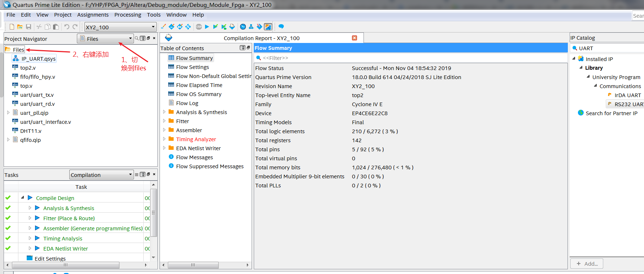Open the Tasks panel menu icon
Image resolution: width=644 pixels, height=274 pixels.
(x=136, y=174)
